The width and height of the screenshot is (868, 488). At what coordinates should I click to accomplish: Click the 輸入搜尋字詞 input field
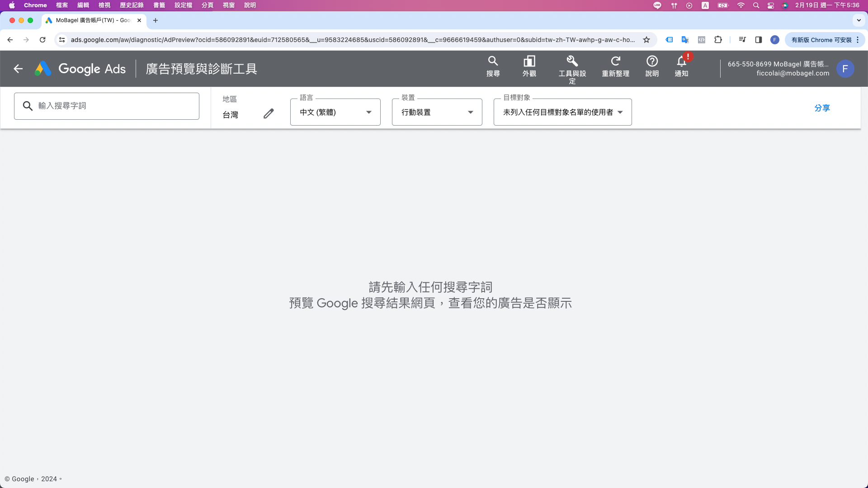click(107, 106)
